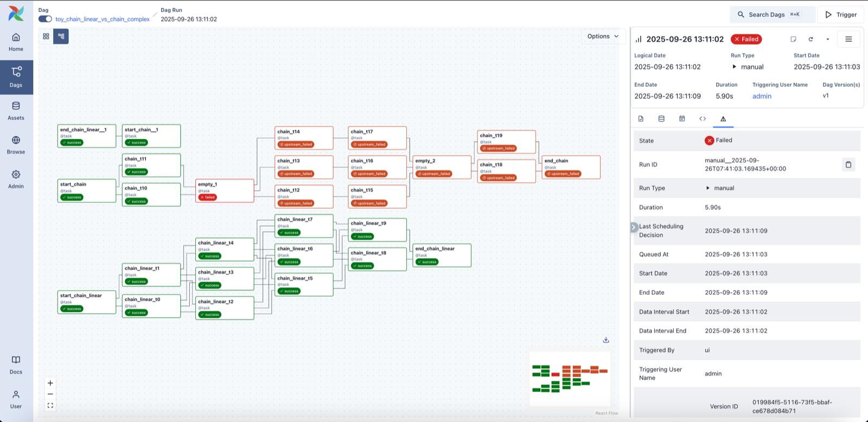Open the Options dropdown above the graph

click(603, 36)
